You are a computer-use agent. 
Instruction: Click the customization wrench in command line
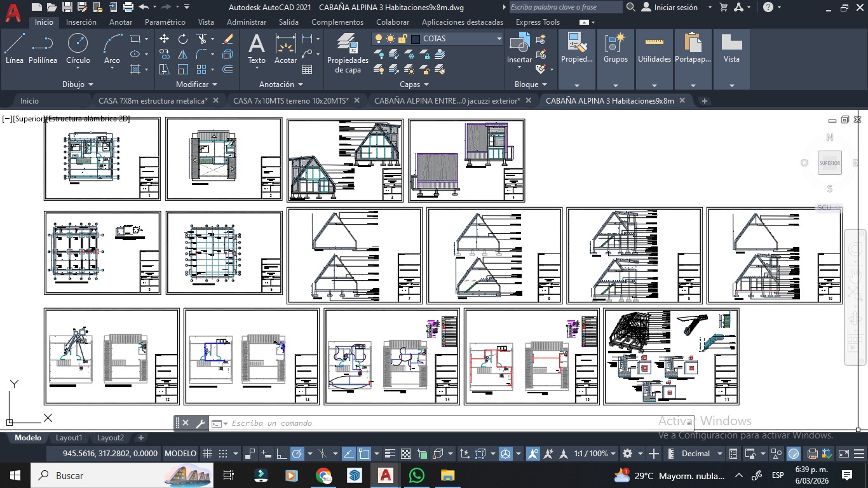200,423
